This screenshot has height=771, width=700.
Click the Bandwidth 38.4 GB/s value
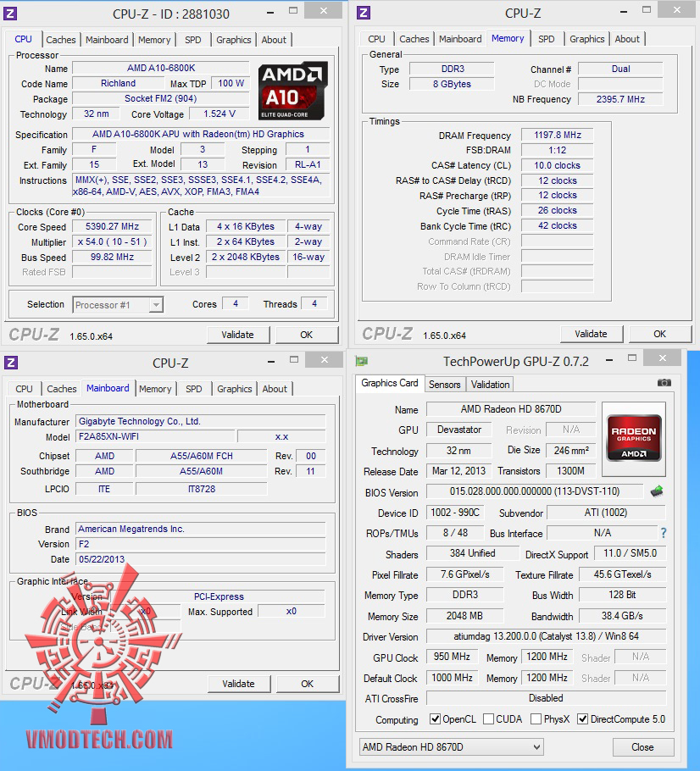click(622, 616)
